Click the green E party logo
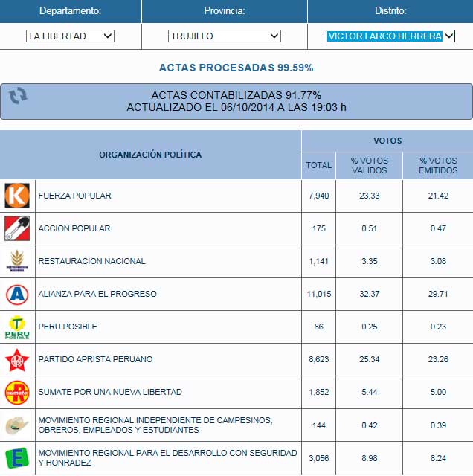This screenshot has width=473, height=476. pyautogui.click(x=16, y=457)
